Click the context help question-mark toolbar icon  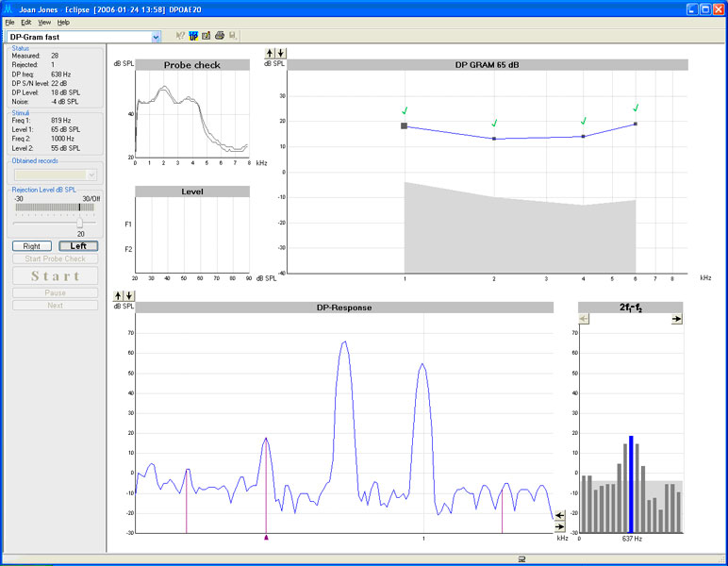pos(181,36)
